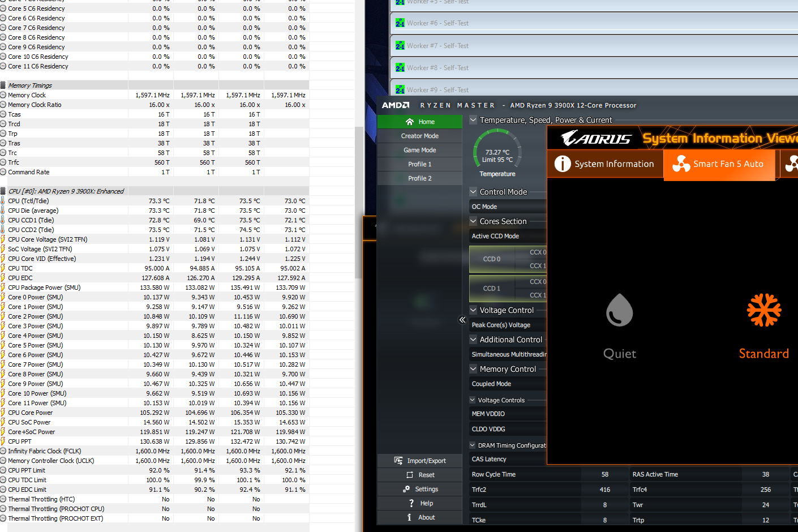
Task: Click the Row Cycle Time value 58
Action: (605, 474)
